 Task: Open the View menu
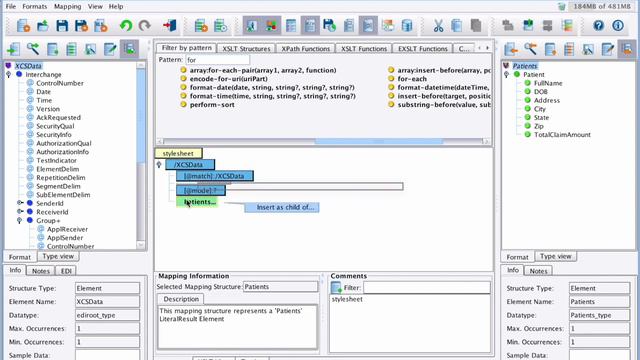[x=95, y=7]
